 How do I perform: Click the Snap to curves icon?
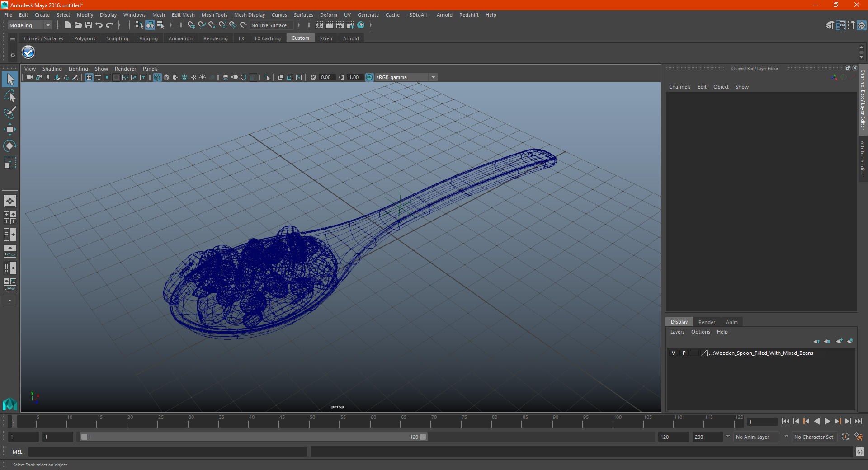(x=201, y=25)
